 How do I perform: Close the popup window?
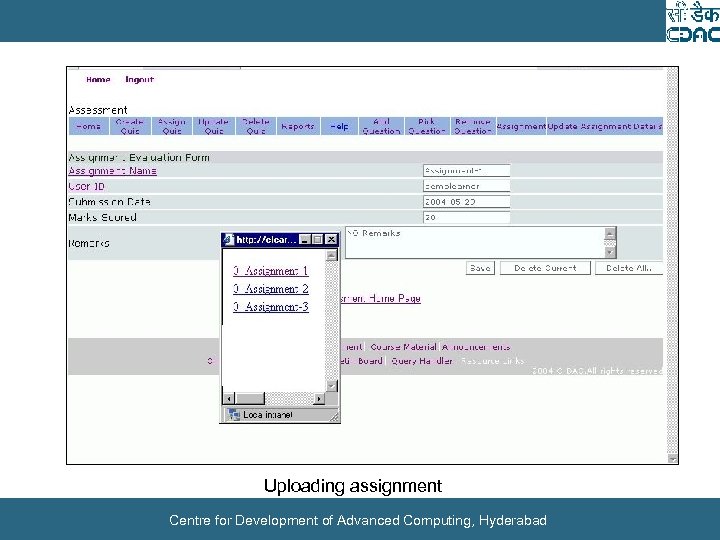(x=331, y=239)
